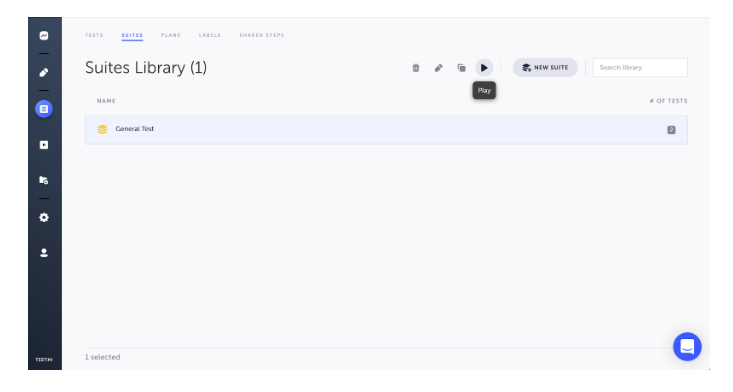Click the test count badge on General Test
Image resolution: width=733 pixels, height=392 pixels.
coord(671,130)
